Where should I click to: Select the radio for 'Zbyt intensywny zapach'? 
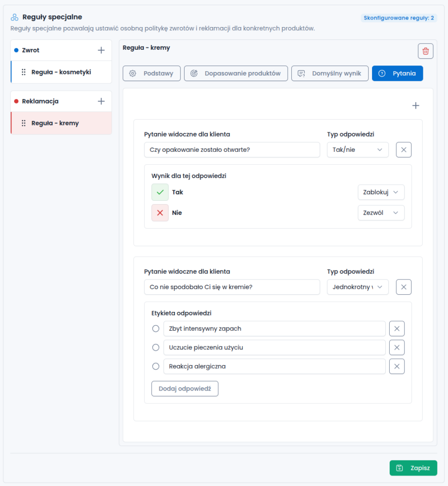(x=156, y=328)
